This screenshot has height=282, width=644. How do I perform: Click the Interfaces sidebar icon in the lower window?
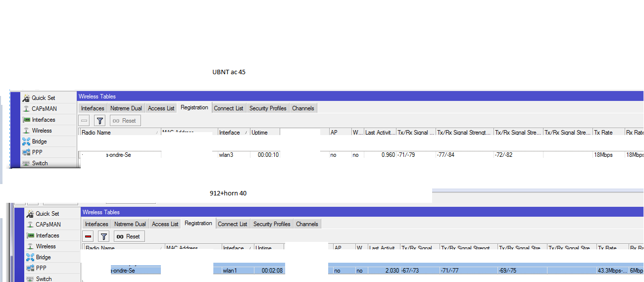tap(30, 235)
